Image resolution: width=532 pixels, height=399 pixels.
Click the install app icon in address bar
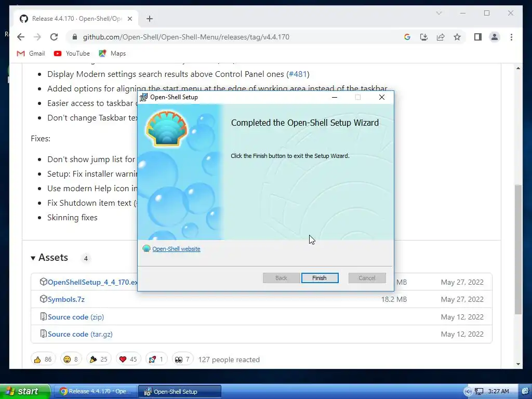[424, 37]
